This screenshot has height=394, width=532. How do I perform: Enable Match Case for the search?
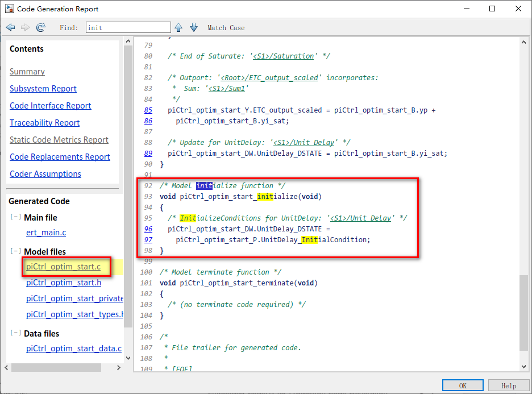tap(226, 27)
